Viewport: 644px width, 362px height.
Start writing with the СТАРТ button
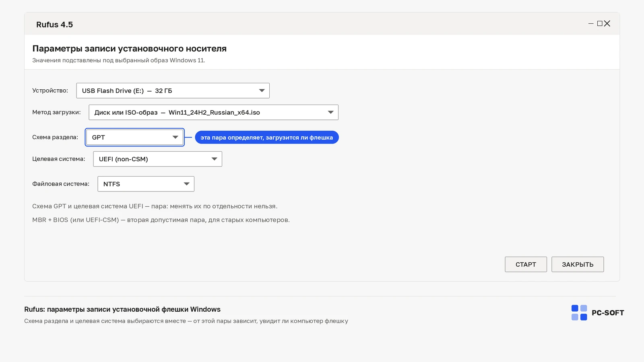526,264
